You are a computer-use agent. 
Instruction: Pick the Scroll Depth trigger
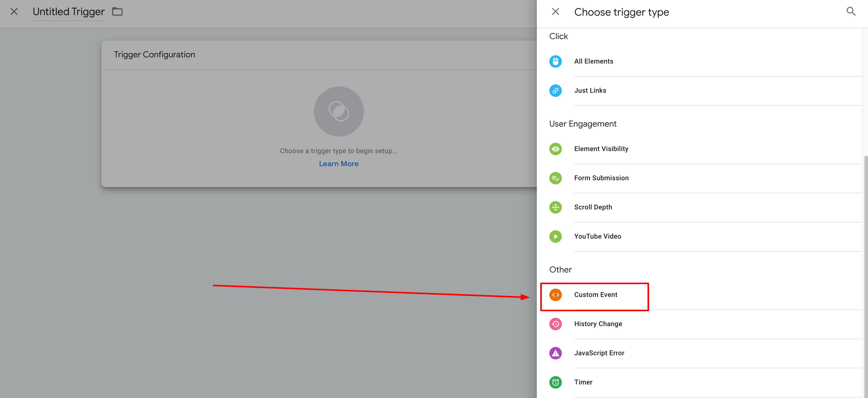tap(699, 207)
